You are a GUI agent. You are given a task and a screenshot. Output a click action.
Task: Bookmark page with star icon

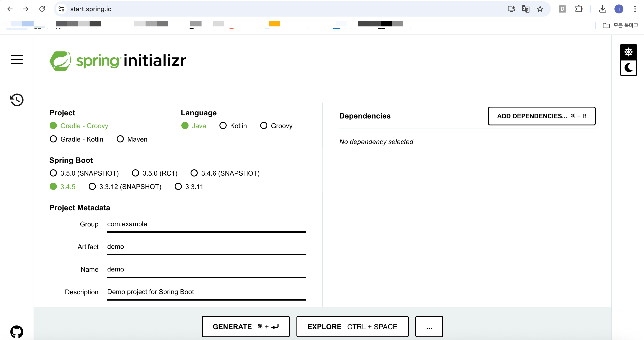540,9
